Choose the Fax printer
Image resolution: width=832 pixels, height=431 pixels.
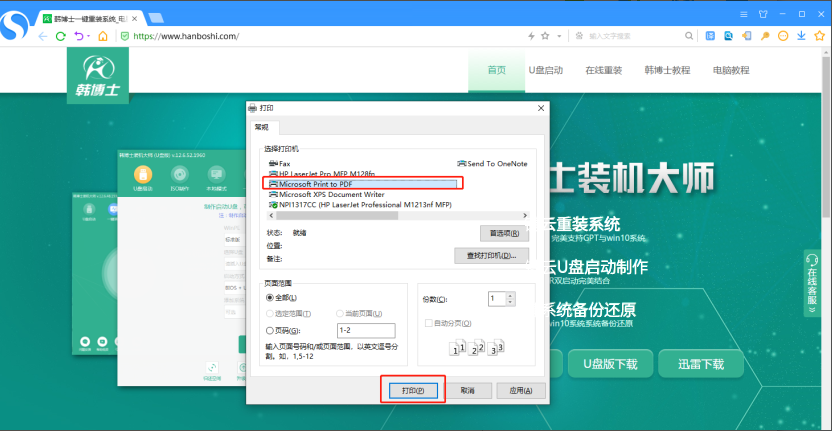(280, 164)
